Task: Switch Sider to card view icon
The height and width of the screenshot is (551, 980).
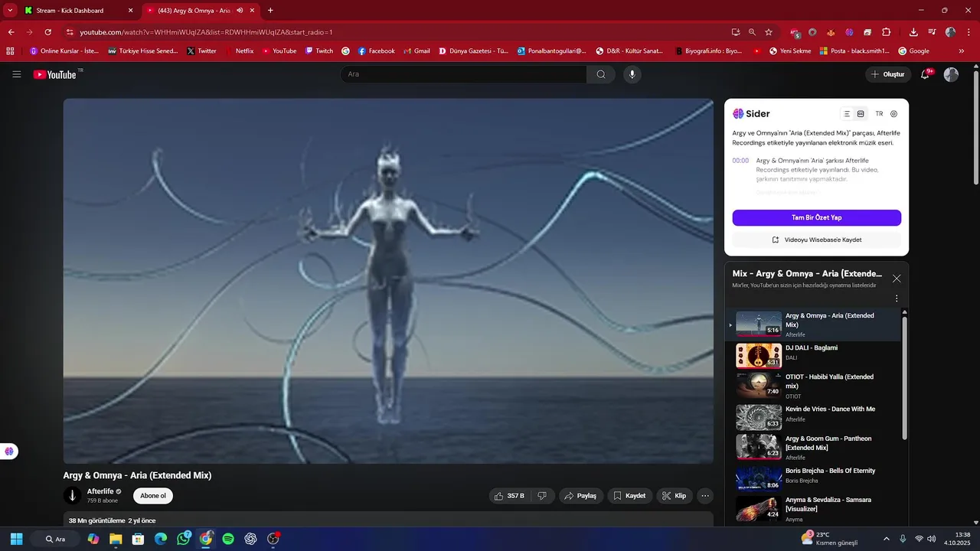Action: (x=861, y=114)
